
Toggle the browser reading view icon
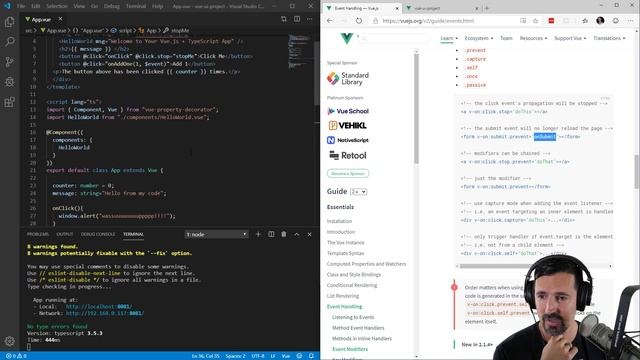[x=523, y=21]
